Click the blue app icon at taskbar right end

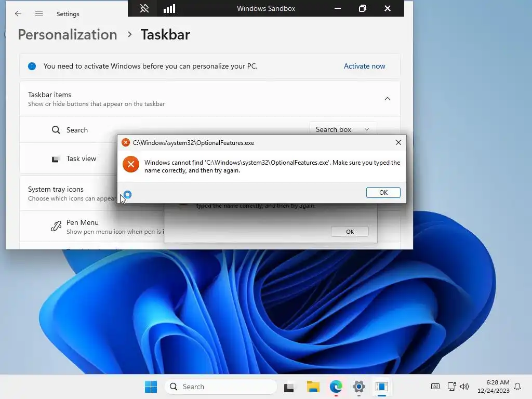[382, 387]
